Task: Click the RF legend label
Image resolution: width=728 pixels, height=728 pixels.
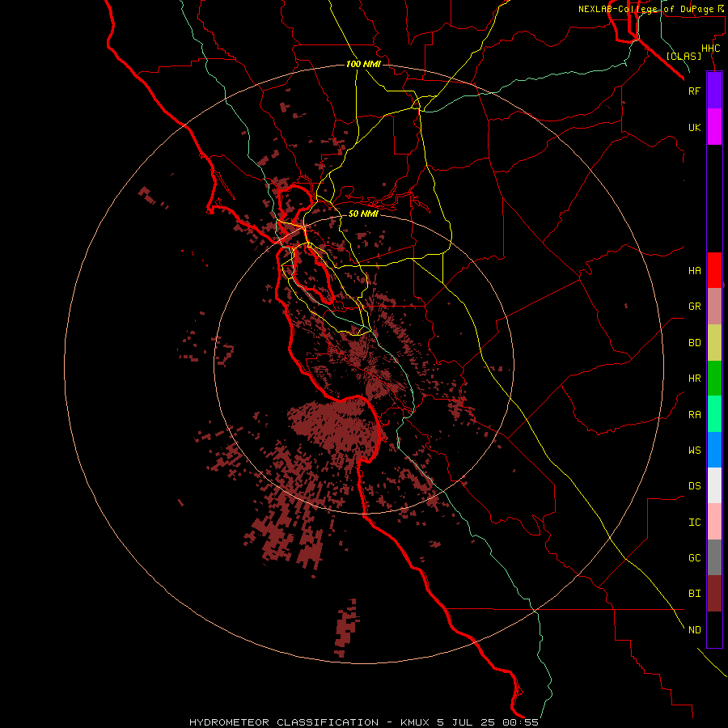Action: click(x=694, y=91)
